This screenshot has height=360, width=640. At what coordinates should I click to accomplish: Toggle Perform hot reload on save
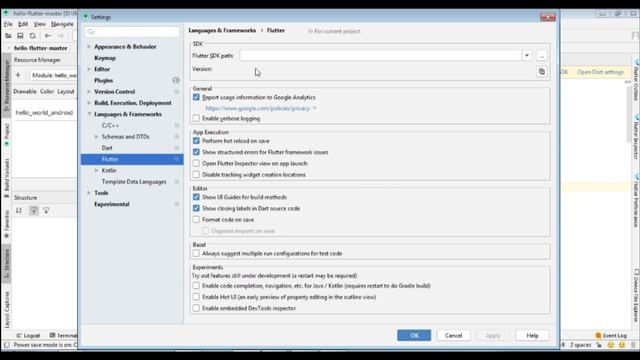(x=196, y=141)
